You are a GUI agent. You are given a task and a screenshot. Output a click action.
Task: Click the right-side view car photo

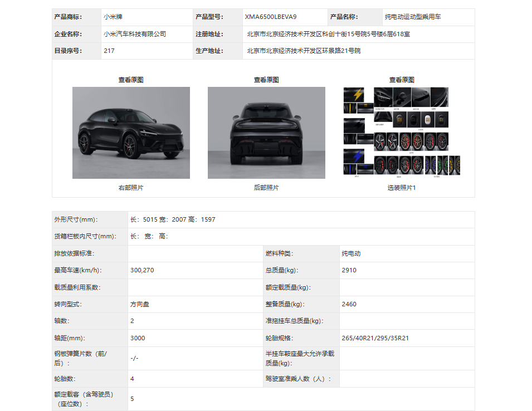click(131, 133)
